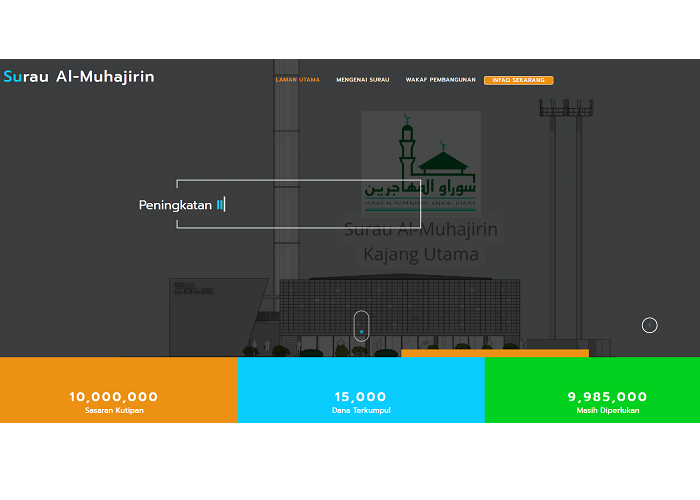Click the Sasaran Kutipan label
This screenshot has width=700, height=500.
click(x=113, y=411)
